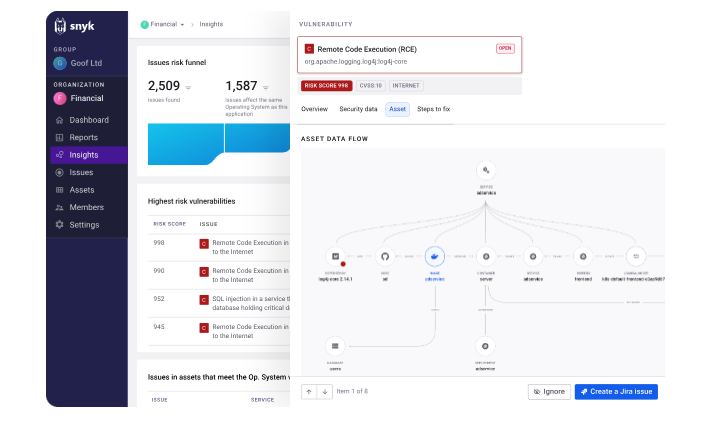The width and height of the screenshot is (718, 426).
Task: Open Members page in sidebar
Action: click(x=89, y=207)
